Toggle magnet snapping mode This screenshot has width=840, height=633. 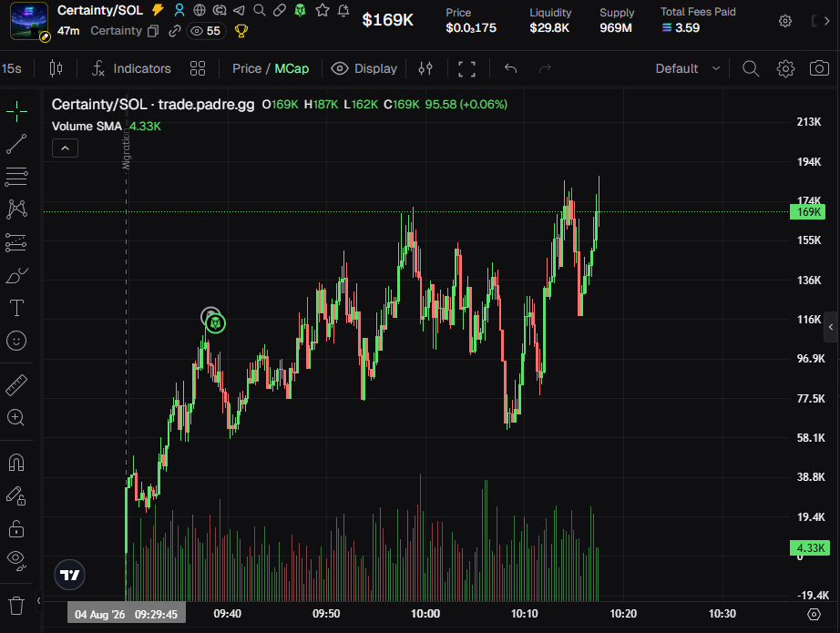coord(16,462)
